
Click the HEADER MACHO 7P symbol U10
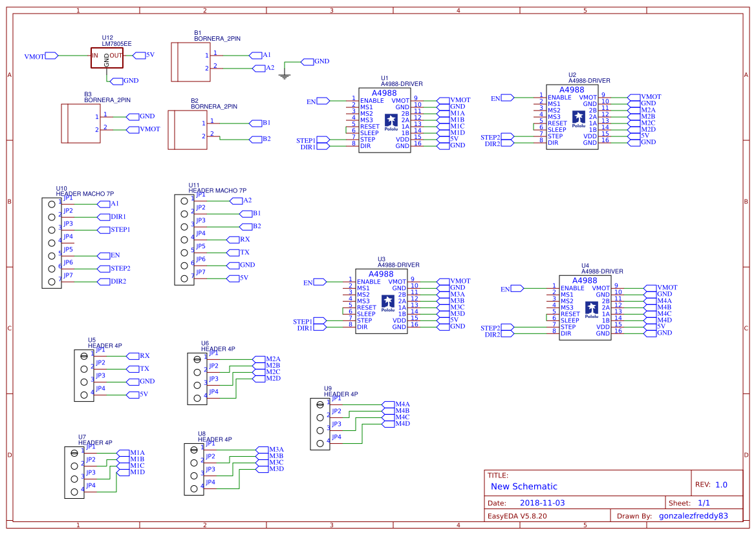pos(51,240)
